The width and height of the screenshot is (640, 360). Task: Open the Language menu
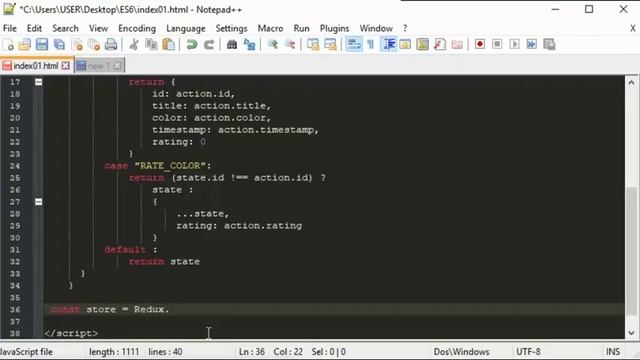click(x=186, y=28)
